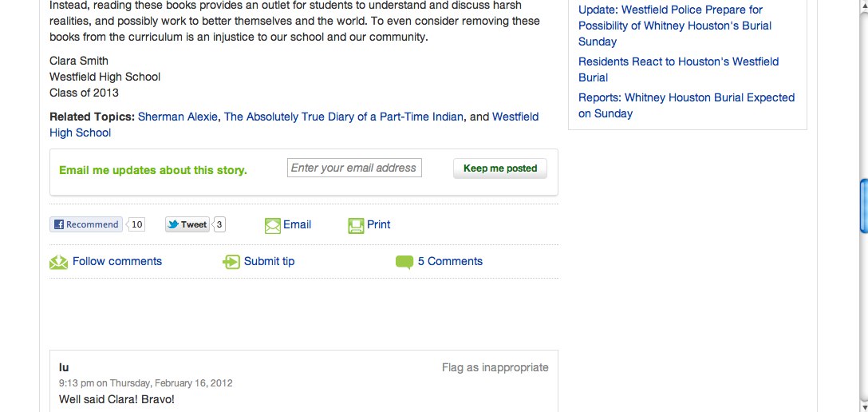
Task: Click the Twitter Tweet button
Action: point(187,224)
